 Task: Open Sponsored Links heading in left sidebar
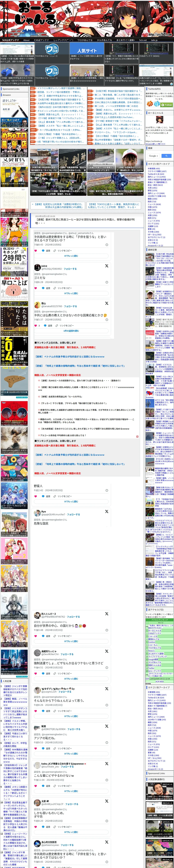pos(11,89)
